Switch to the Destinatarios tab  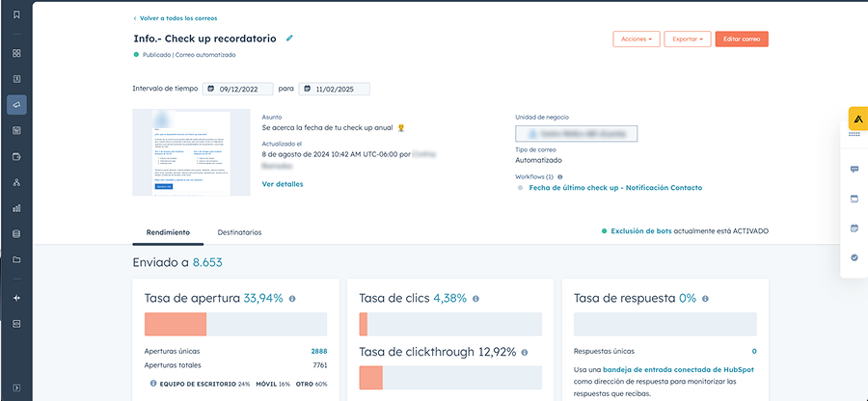(x=240, y=232)
